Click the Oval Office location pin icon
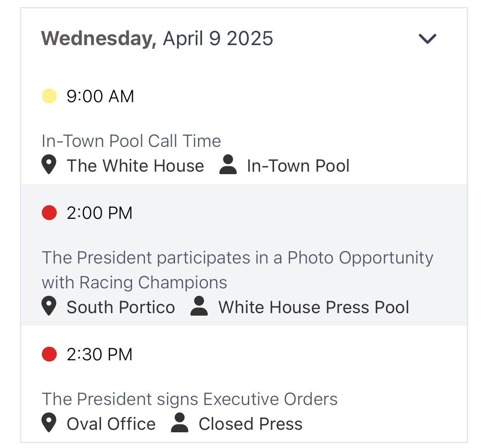488x448 pixels. 48,423
